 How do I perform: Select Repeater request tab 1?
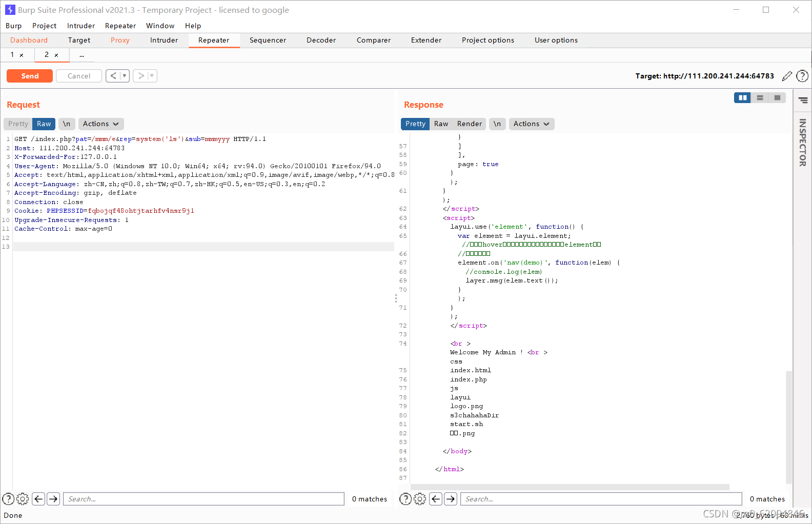click(x=12, y=54)
